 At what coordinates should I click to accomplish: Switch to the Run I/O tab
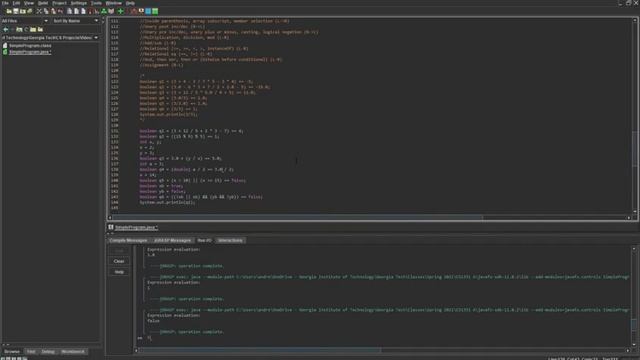pos(204,240)
